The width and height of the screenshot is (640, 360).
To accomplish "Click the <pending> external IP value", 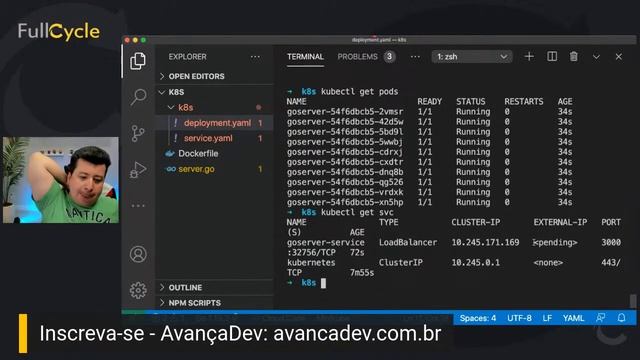I will pyautogui.click(x=556, y=242).
